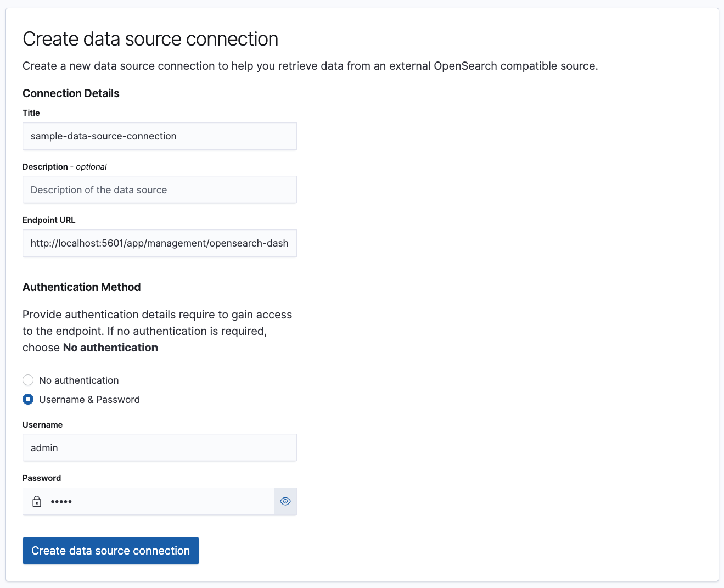Click the Title label
The image size is (724, 588).
point(31,113)
